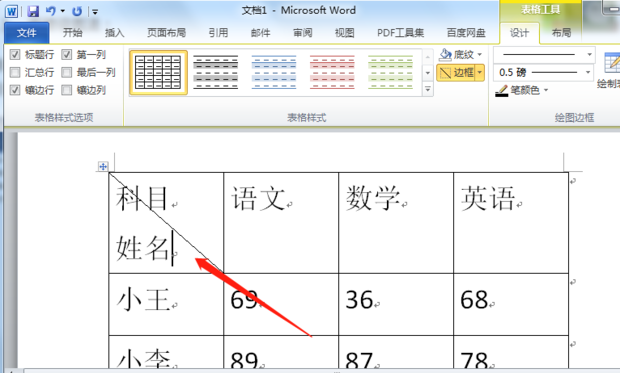
Task: Switch to the 页面布局 ribbon tab
Action: (166, 32)
